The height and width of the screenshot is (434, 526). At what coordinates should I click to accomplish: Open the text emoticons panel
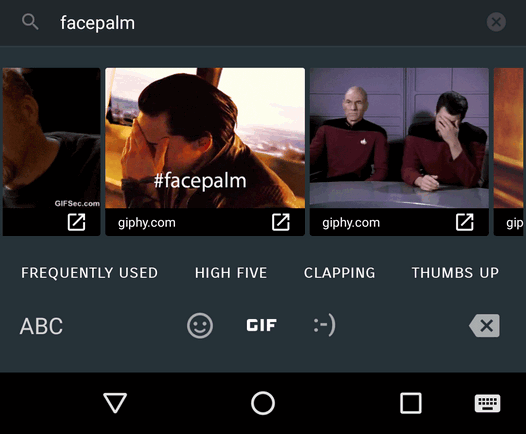tap(324, 325)
